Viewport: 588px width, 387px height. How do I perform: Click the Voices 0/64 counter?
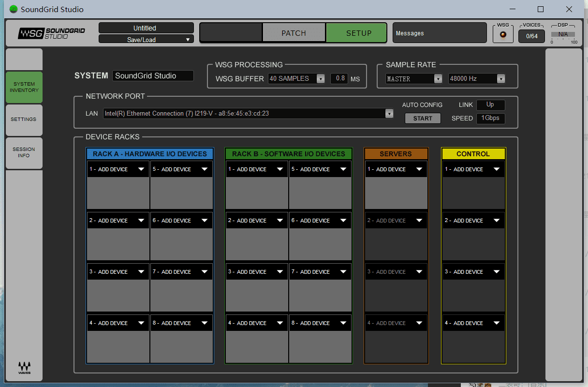point(531,36)
